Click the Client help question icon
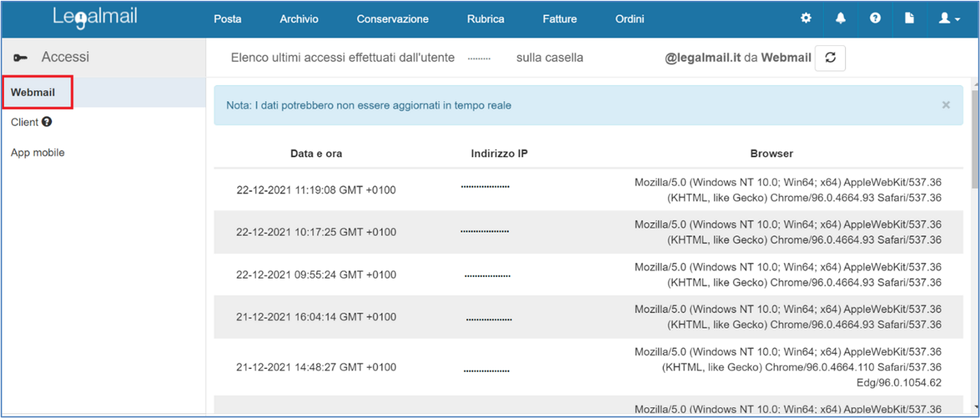Viewport: 980px width, 418px height. [x=47, y=122]
